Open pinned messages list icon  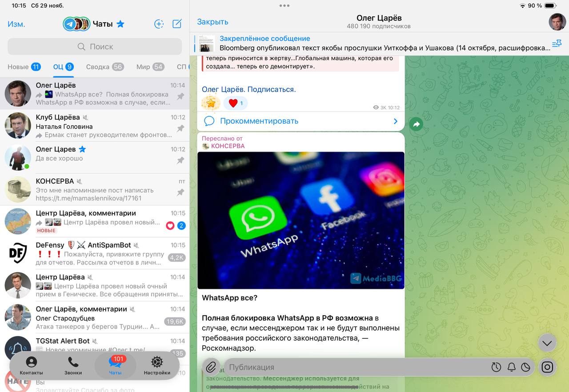[x=557, y=43]
